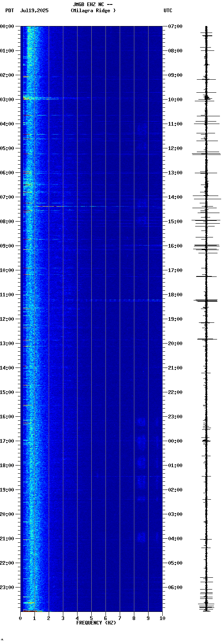Select the (Milagra Ridge ) subtitle
Image resolution: width=224 pixels, height=644 pixels.
(x=93, y=11)
